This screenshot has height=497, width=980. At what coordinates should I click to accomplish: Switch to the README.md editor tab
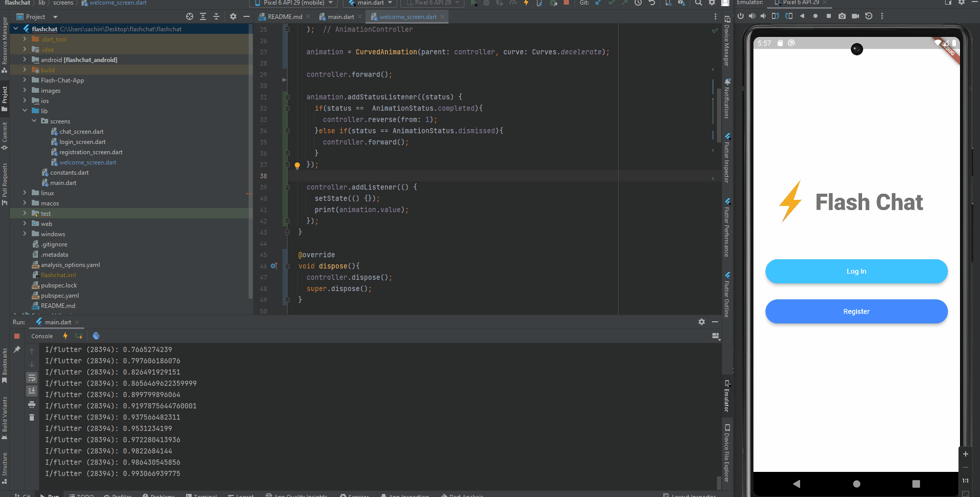(x=284, y=16)
